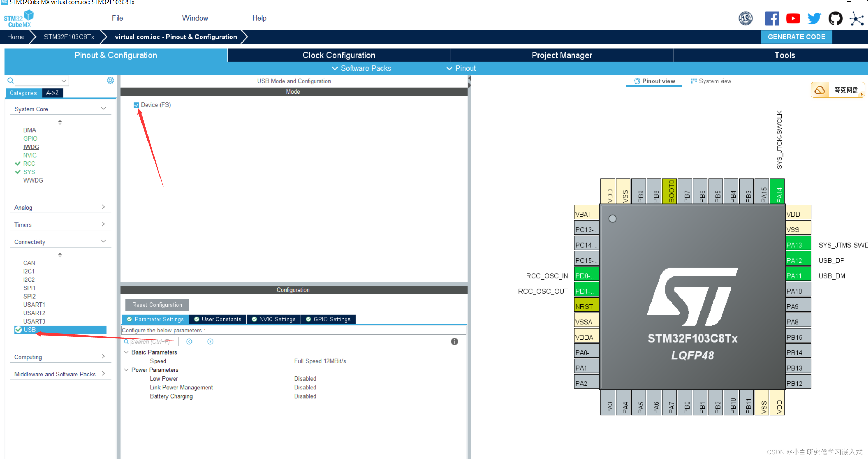
Task: Click the ST community network icon
Action: coord(857,18)
